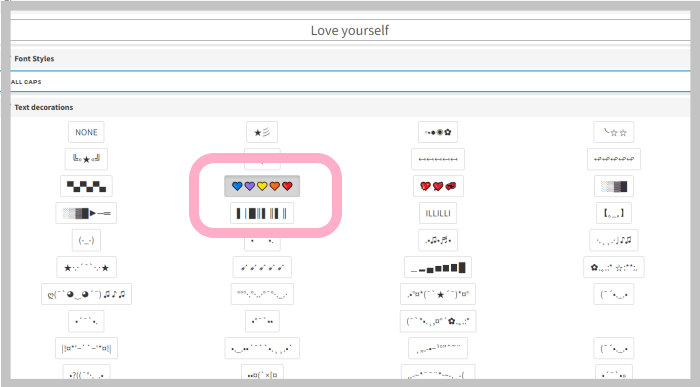Screen dimensions: 700x387
Task: Select the small circles wavy dots decoration
Action: [262, 294]
